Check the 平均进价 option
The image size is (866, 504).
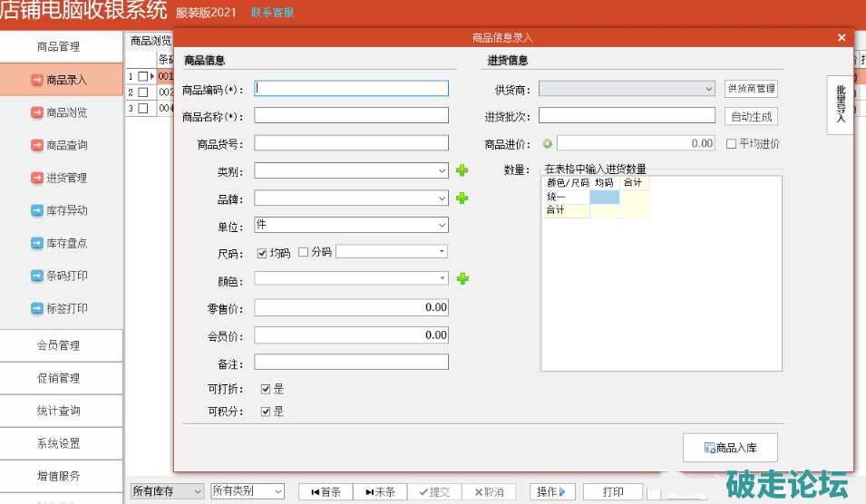732,143
